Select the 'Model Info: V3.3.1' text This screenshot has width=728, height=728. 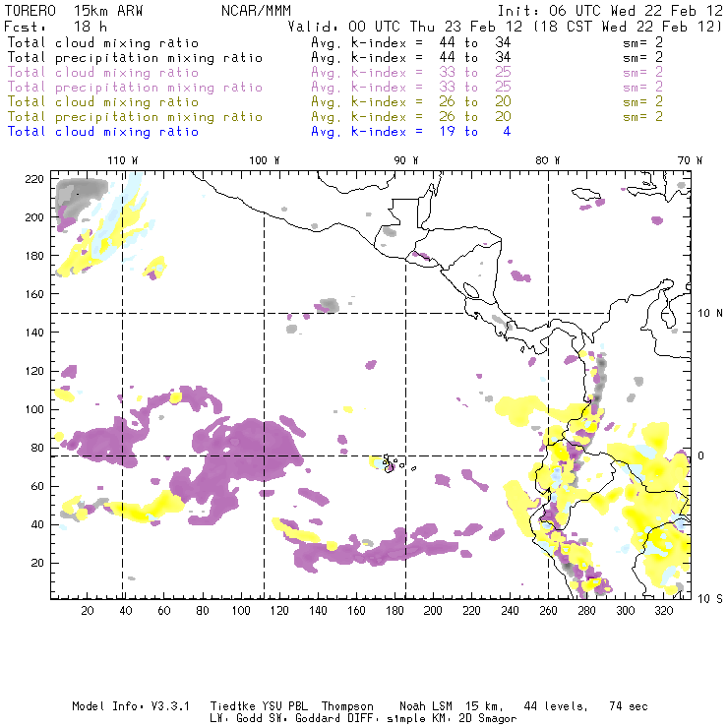coord(131,706)
